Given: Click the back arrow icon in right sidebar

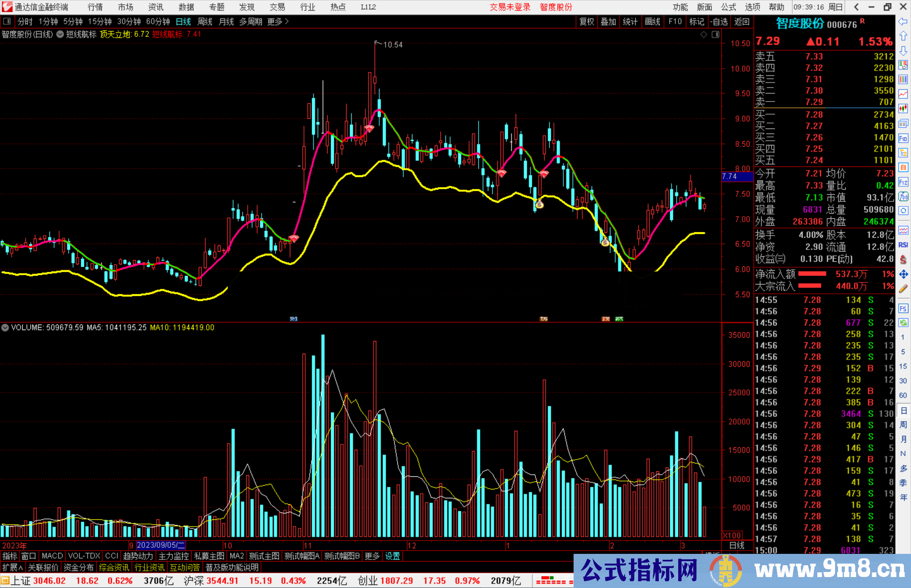Looking at the screenshot, I should tap(903, 21).
